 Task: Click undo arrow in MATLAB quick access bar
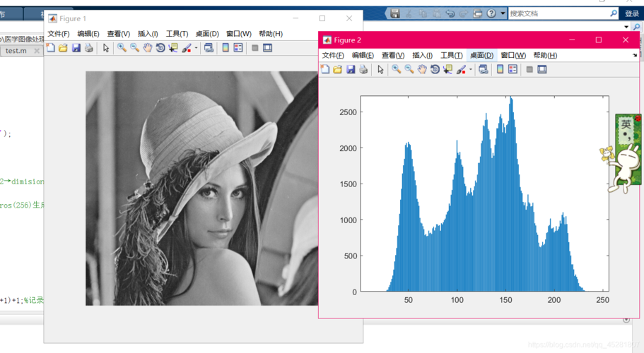point(450,13)
